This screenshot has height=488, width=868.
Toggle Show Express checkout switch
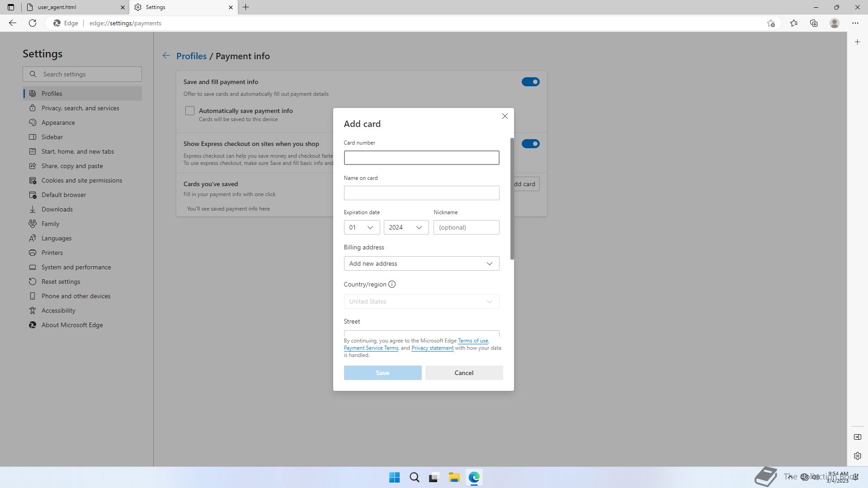[x=530, y=144]
